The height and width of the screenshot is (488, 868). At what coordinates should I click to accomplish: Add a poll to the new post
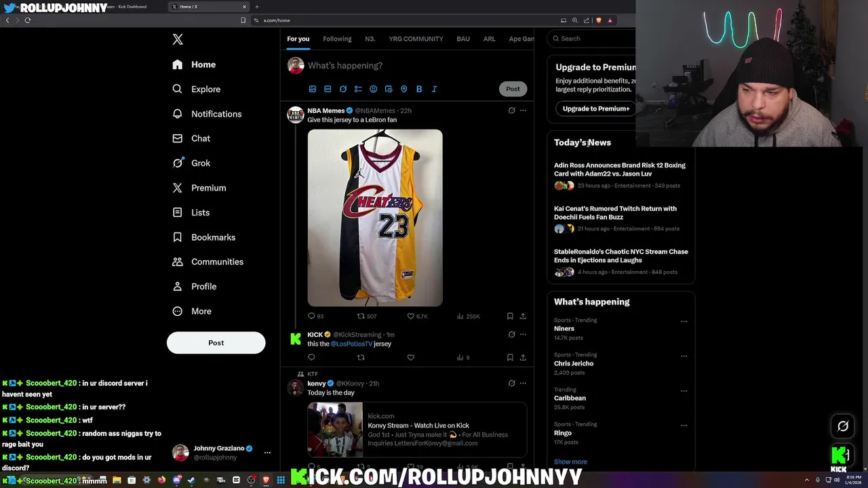coord(358,89)
